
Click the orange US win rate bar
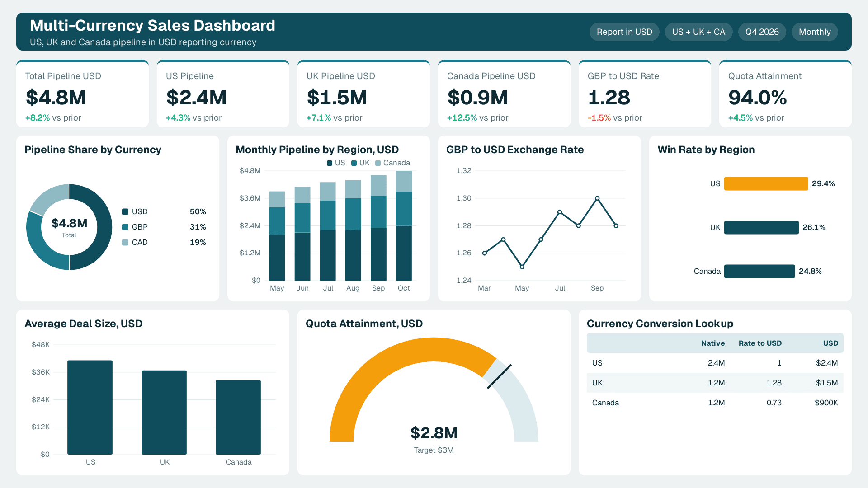coord(766,183)
